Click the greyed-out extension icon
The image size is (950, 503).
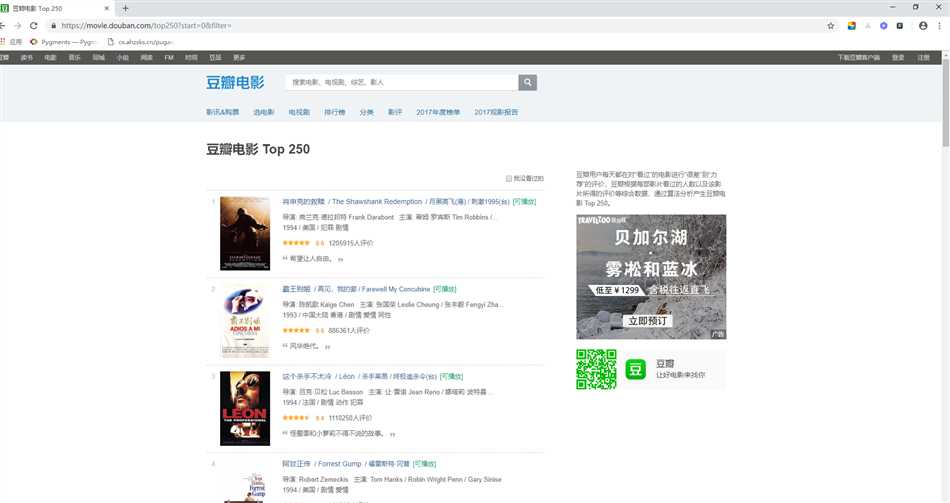(868, 25)
